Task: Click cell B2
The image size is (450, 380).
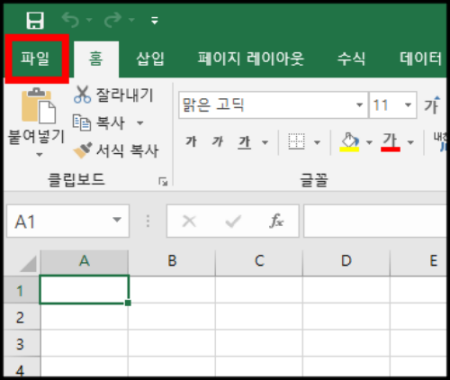Action: (x=172, y=317)
